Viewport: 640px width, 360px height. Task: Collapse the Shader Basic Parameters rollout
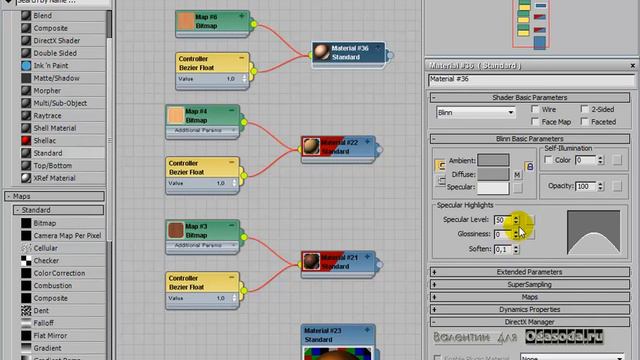529,98
